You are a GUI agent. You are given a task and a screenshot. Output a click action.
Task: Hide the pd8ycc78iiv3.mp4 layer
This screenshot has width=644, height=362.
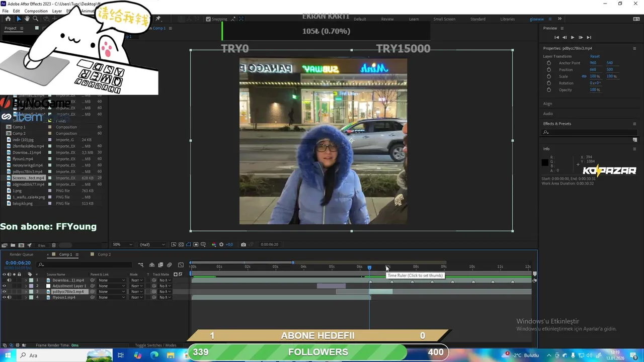(4, 292)
